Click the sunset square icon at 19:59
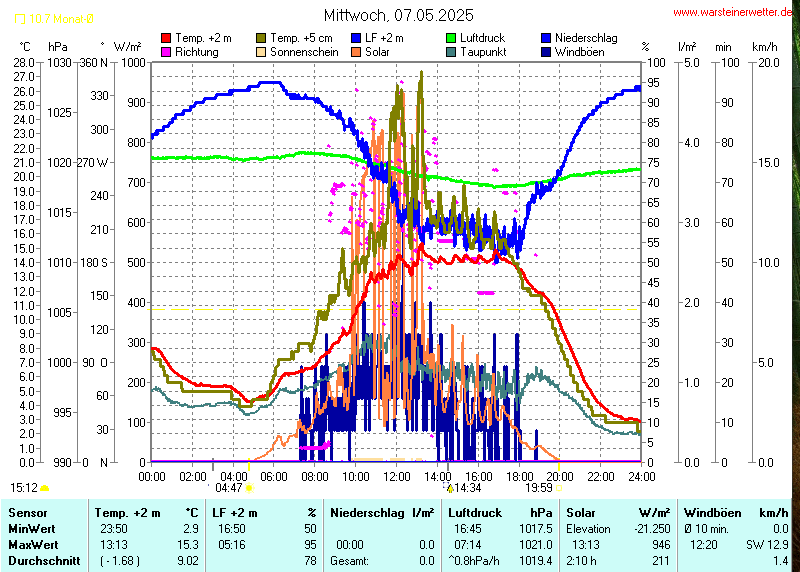This screenshot has width=800, height=572. 559,488
